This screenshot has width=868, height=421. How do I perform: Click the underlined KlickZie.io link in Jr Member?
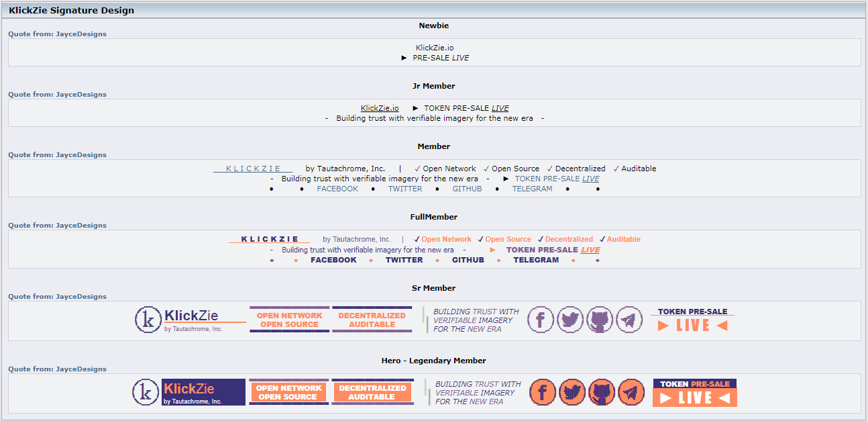tap(380, 108)
